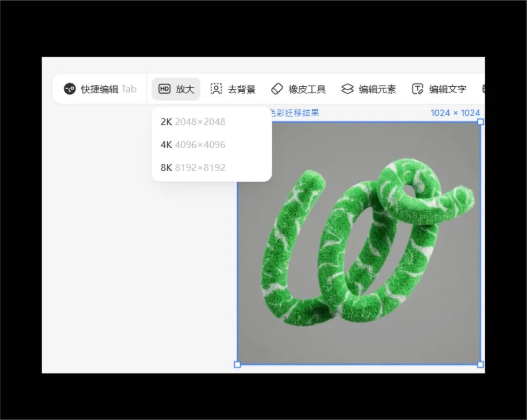Click the 编辑文字 text edit icon

(x=418, y=89)
